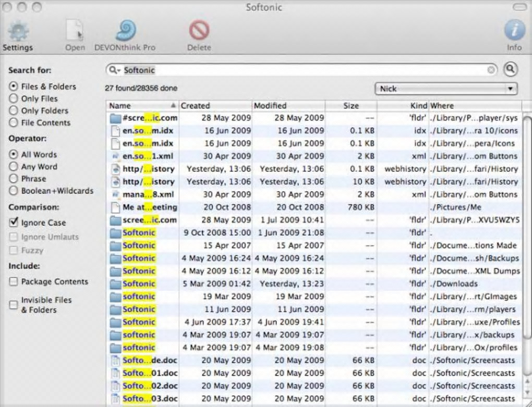
Task: Enable Package Contents checkbox
Action: click(13, 281)
